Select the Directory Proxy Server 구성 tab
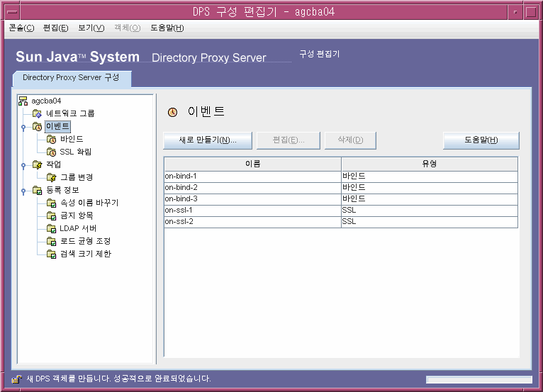The height and width of the screenshot is (392, 543). tap(72, 78)
